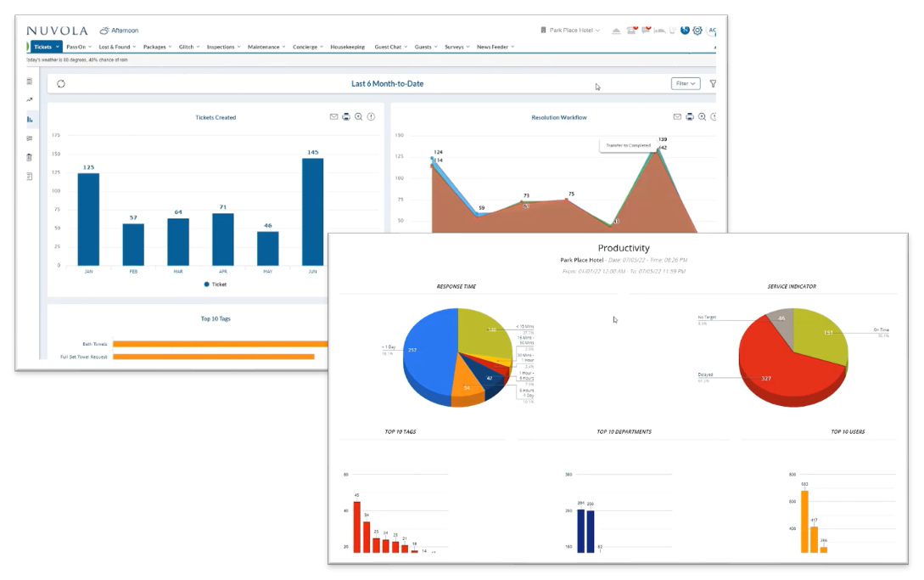Expand the Tickets menu
Screen dimensions: 924x580
point(46,47)
